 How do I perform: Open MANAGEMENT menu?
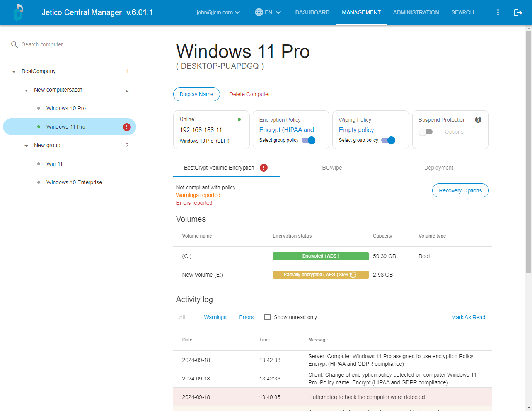[361, 12]
